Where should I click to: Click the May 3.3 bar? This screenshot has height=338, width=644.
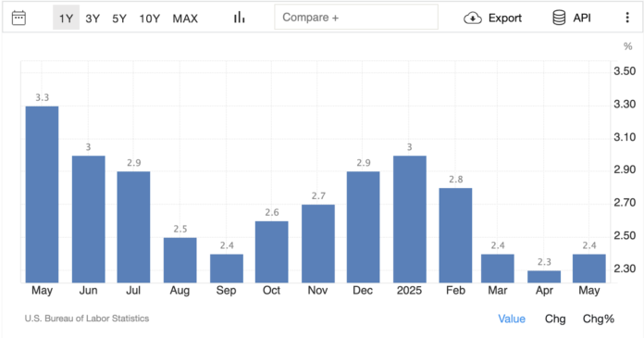point(42,194)
